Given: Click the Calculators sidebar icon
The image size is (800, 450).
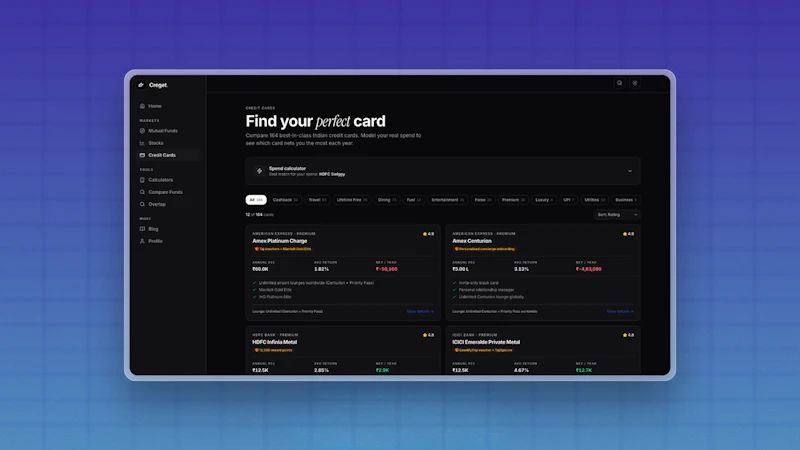Looking at the screenshot, I should pyautogui.click(x=142, y=180).
